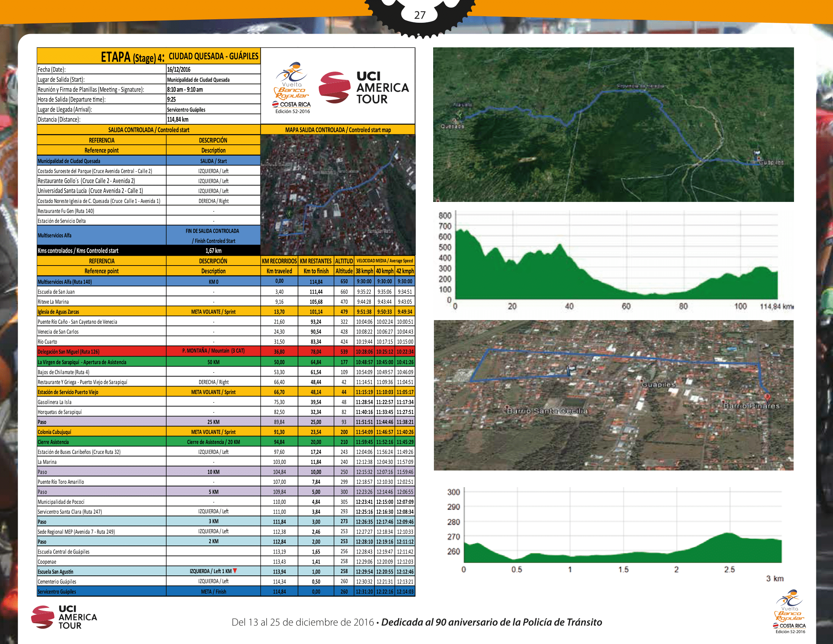Click the Guápiles label on the route map
This screenshot has width=833, height=644.
click(x=771, y=163)
